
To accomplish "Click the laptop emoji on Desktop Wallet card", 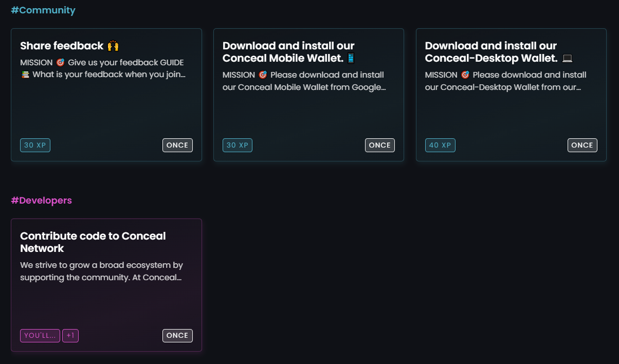I will point(567,58).
